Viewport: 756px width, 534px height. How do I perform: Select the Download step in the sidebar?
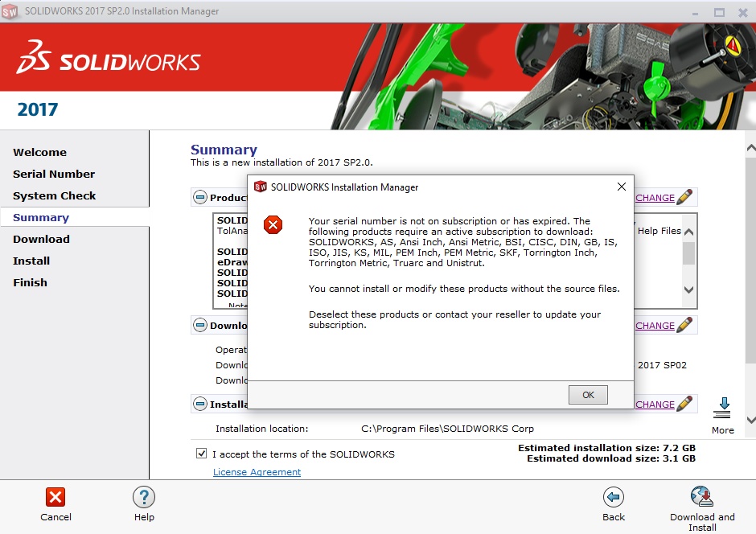coord(42,239)
